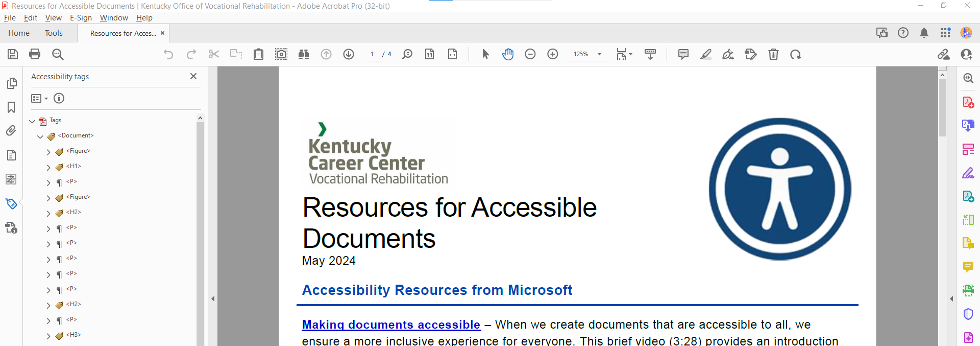This screenshot has height=346, width=980.
Task: Redo the last action
Action: click(x=191, y=54)
